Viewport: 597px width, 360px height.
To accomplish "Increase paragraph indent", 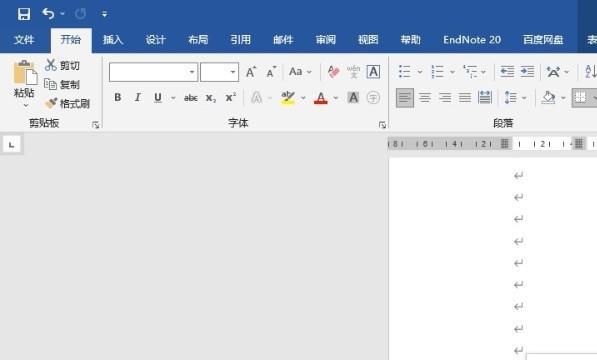I will click(527, 72).
